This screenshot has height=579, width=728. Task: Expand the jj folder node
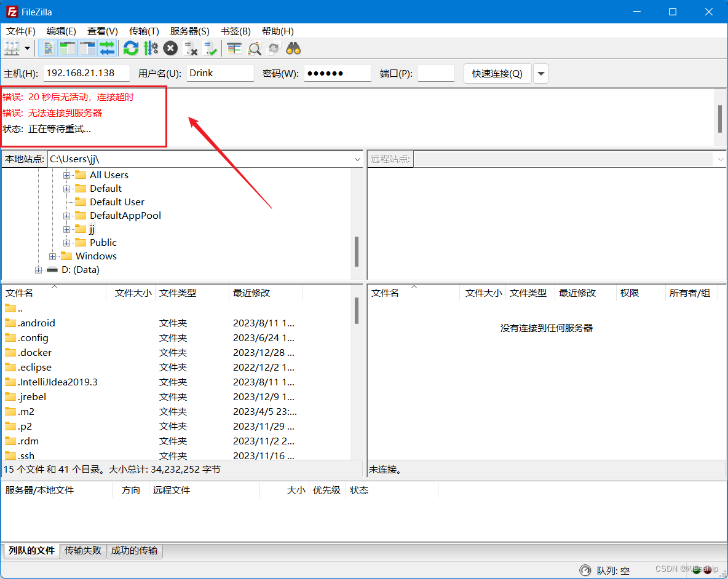(67, 229)
